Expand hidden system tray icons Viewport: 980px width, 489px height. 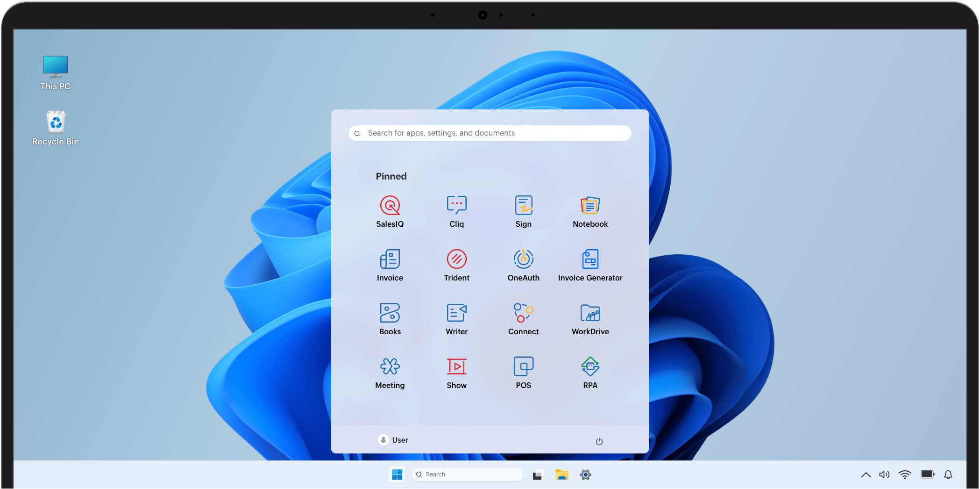click(x=866, y=475)
